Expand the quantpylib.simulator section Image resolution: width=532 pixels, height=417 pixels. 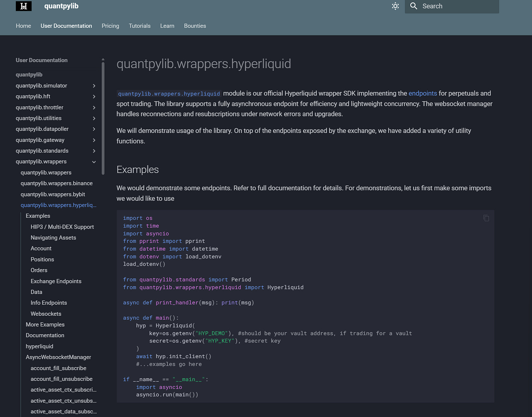point(94,86)
